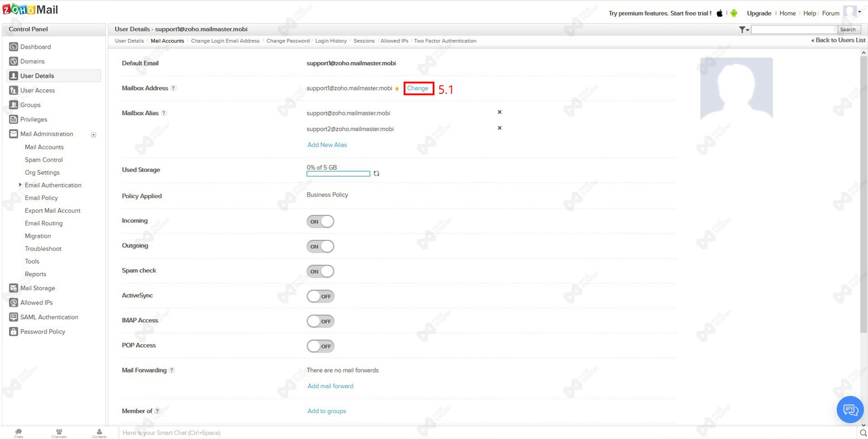The width and height of the screenshot is (868, 439).
Task: Click the Upgrade link in the header
Action: coord(759,13)
